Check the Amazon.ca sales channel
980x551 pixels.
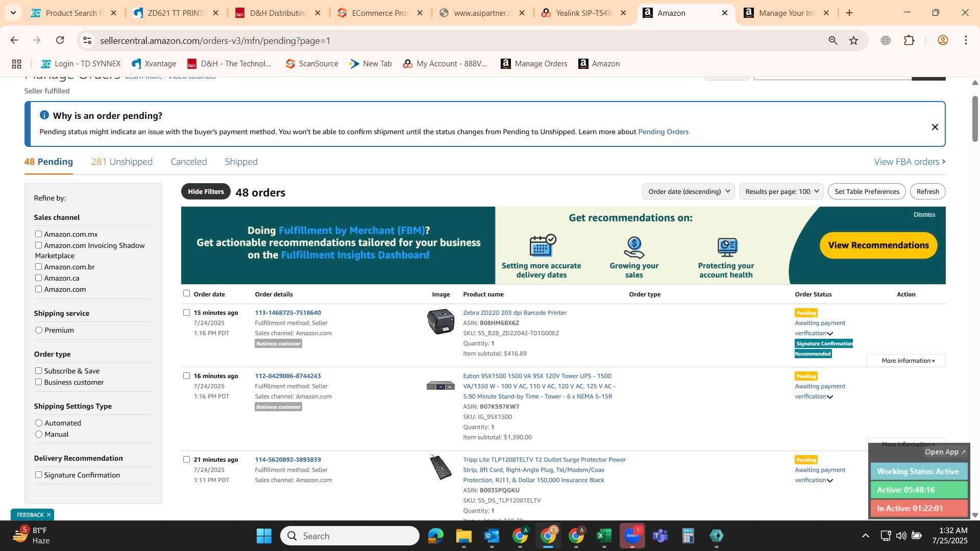[38, 278]
